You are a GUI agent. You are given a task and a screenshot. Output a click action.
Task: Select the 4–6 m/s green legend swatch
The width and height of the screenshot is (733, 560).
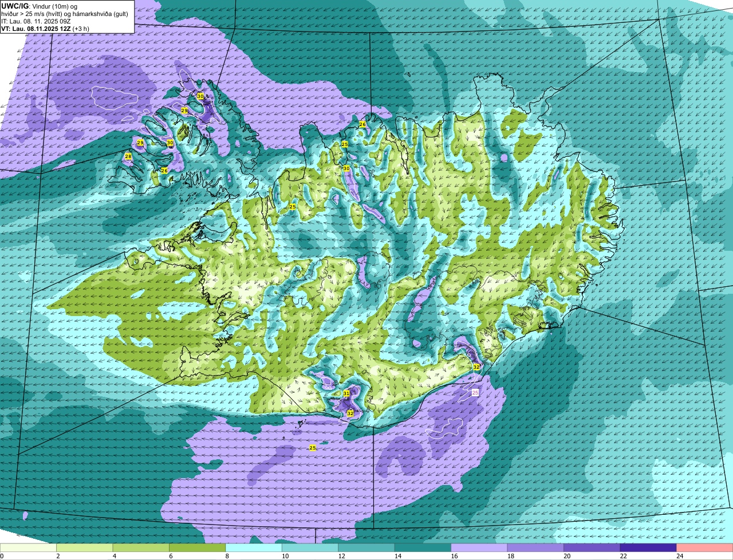tap(141, 548)
